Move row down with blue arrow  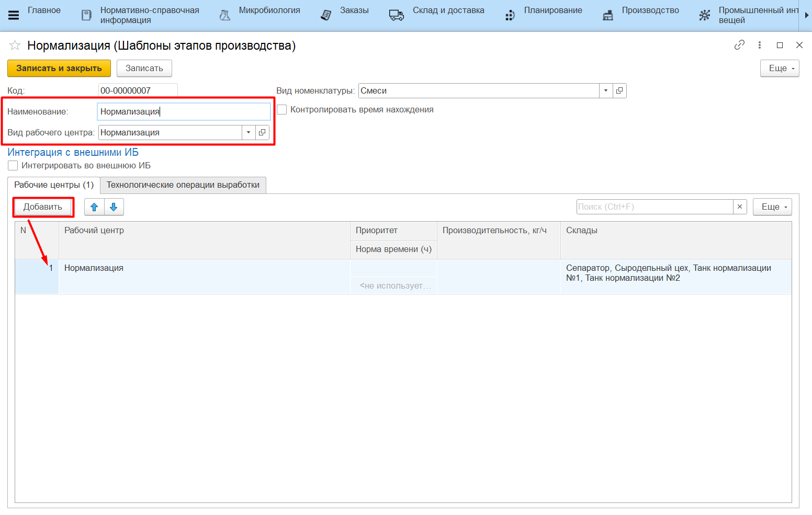click(x=114, y=207)
